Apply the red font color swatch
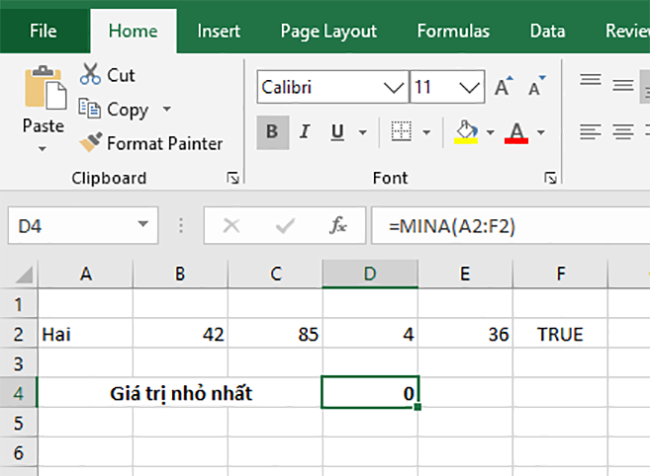650x476 pixels. 516,132
